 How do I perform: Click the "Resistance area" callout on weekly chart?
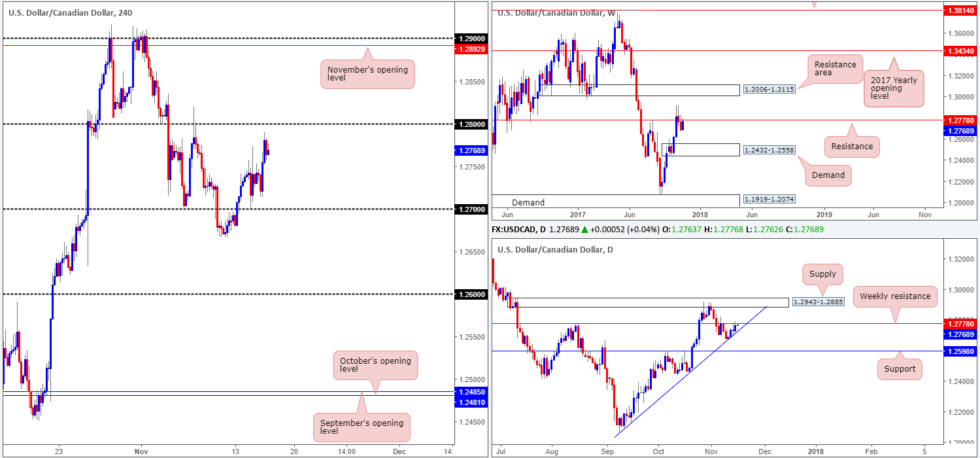(x=835, y=69)
